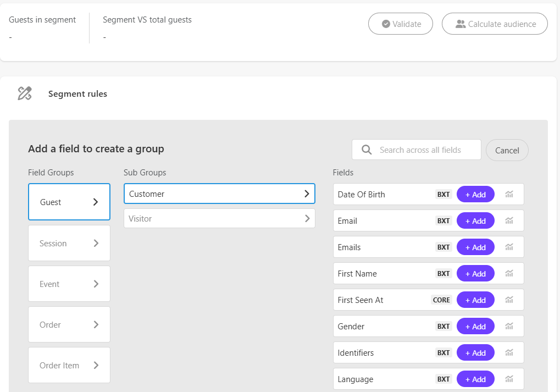Select the Order field group

tap(69, 324)
